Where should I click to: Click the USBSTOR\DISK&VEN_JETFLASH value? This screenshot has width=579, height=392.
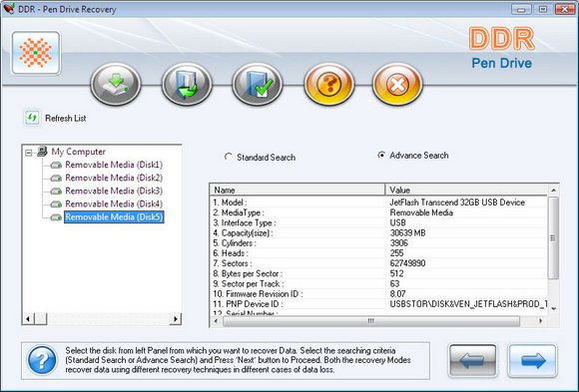point(468,304)
